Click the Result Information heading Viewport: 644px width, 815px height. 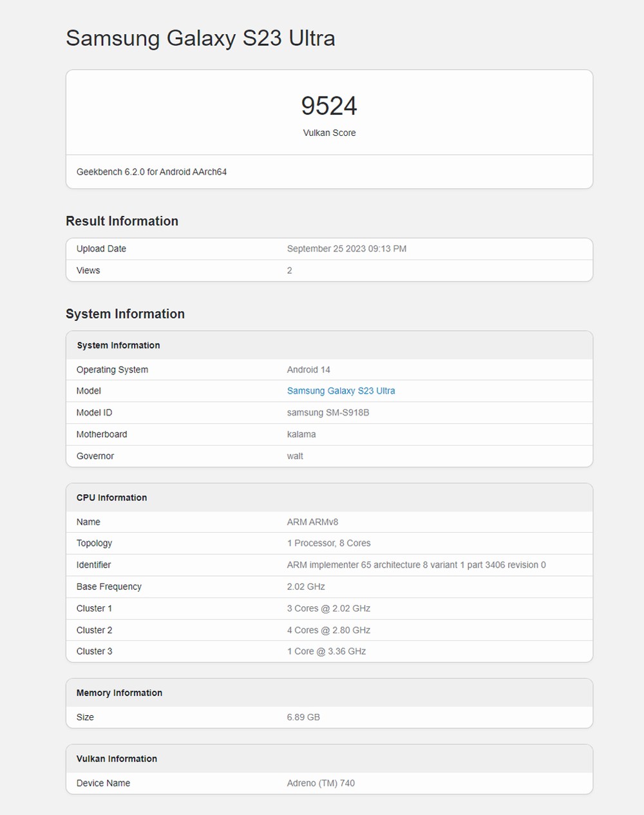pyautogui.click(x=122, y=221)
